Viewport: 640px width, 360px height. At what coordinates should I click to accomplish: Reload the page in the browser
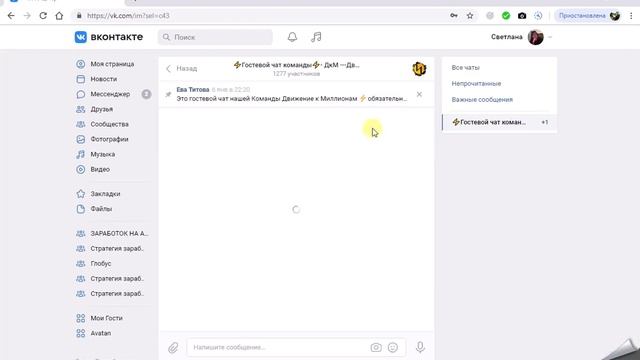coord(43,16)
